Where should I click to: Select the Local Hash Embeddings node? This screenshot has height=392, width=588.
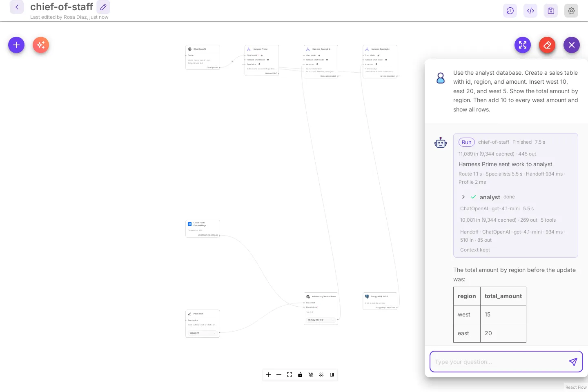coord(203,229)
